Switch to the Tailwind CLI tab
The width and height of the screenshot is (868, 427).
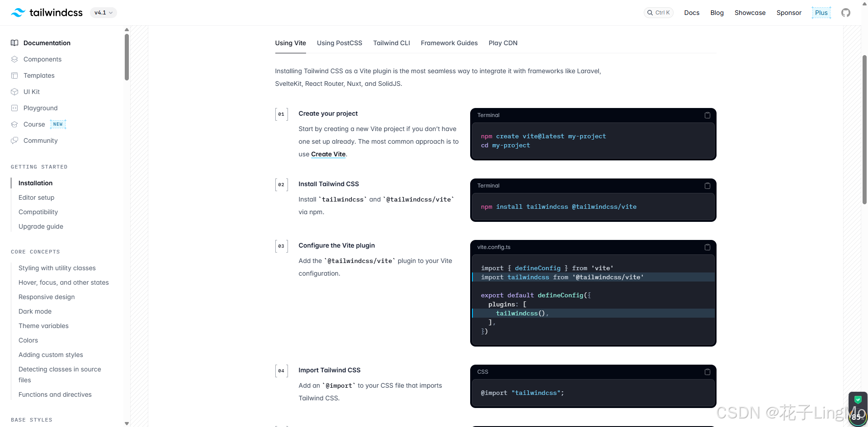pyautogui.click(x=392, y=43)
